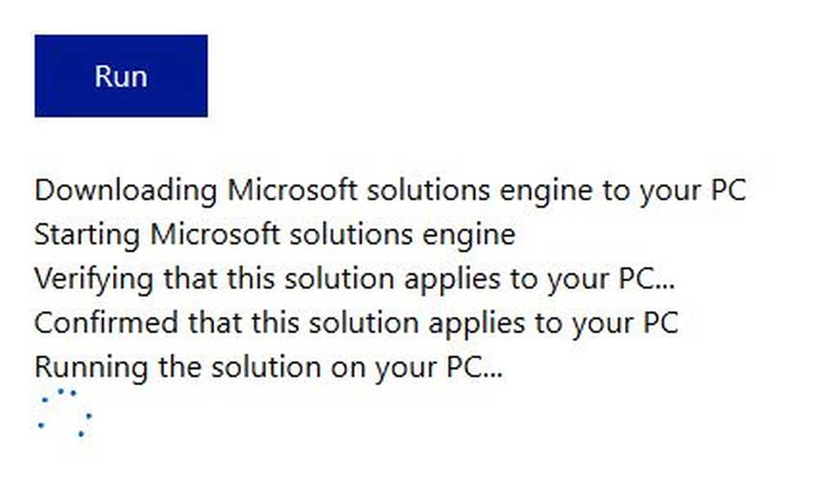Click "Starting" at the second status line

(x=88, y=235)
